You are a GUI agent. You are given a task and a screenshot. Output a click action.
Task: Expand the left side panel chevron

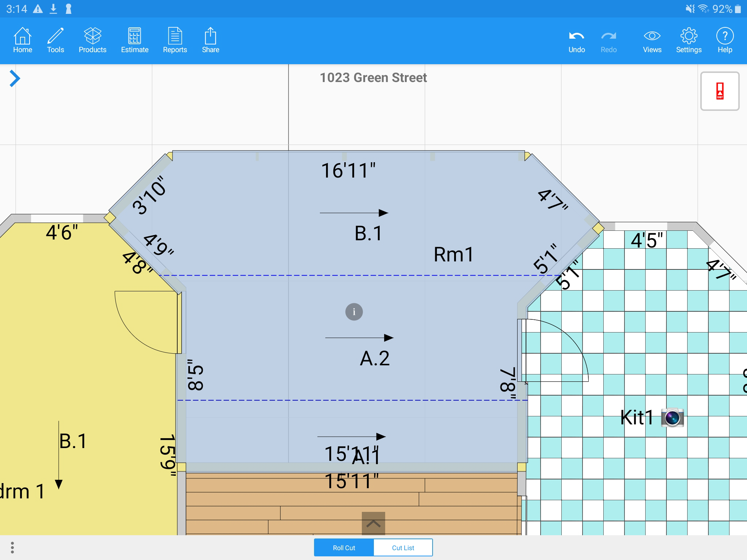point(15,78)
